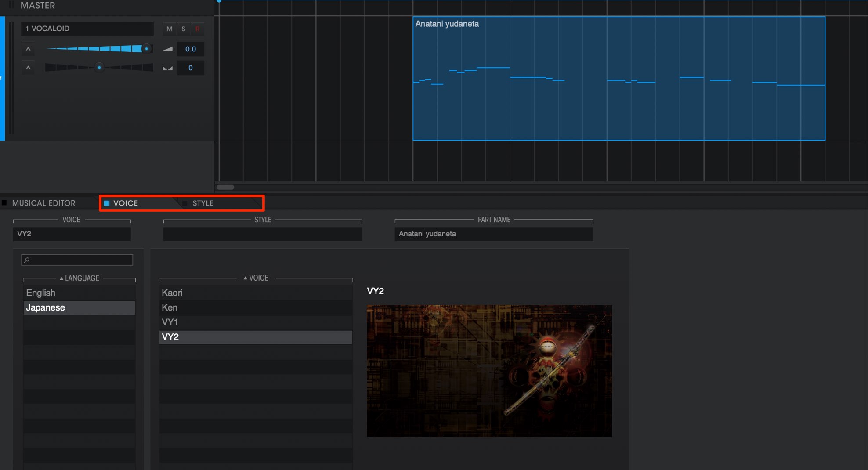Click the playhead marker at timeline start
The image size is (868, 470).
219,1
